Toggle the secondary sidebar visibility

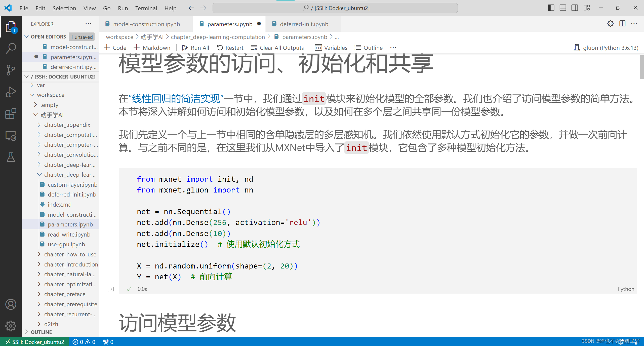pos(574,8)
